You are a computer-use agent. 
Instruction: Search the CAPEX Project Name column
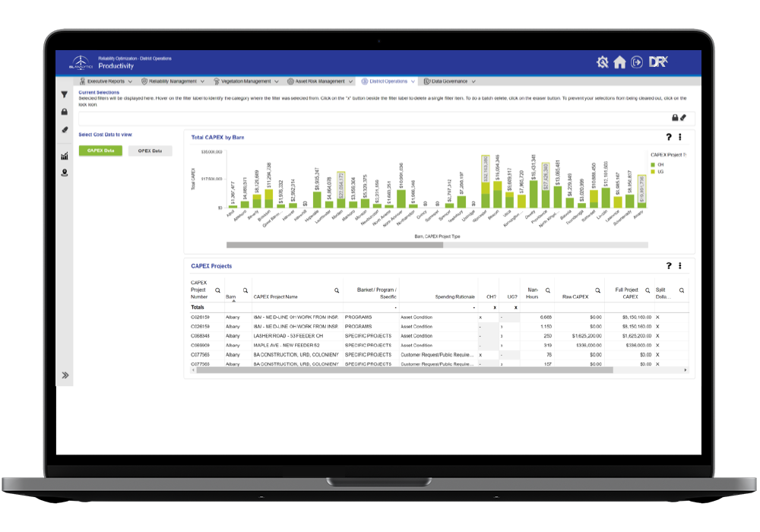pyautogui.click(x=337, y=291)
